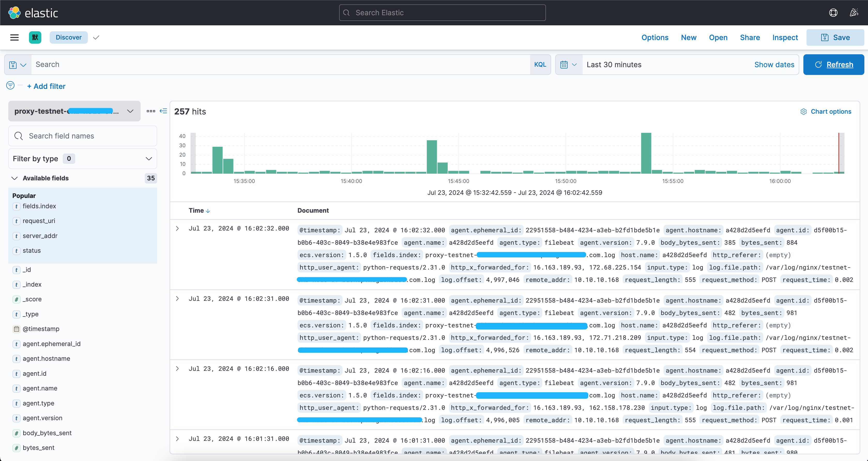Screen dimensions: 868x461
Task: Click the histogram bar at 15:43:30
Action: click(432, 157)
